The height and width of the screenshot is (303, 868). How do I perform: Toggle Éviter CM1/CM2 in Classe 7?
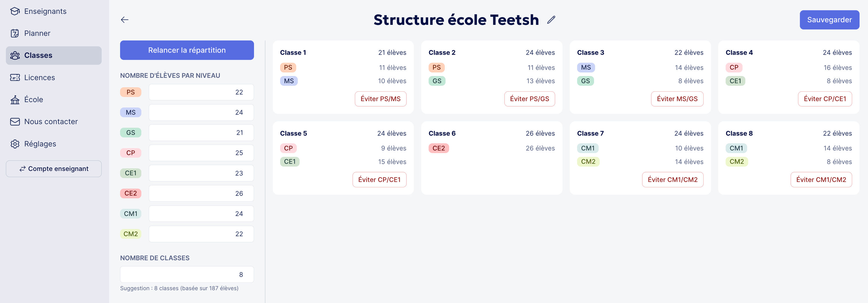tap(672, 180)
